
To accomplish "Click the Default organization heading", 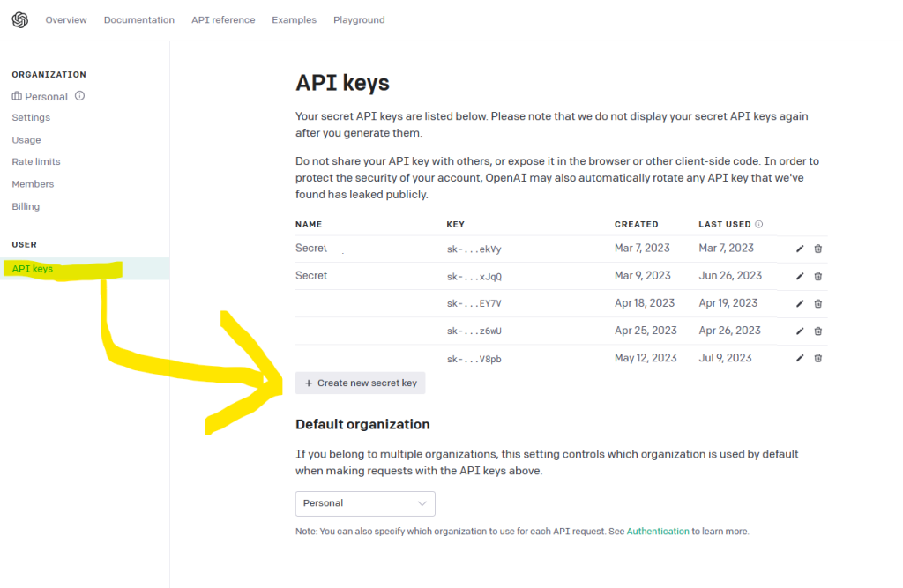I will point(362,424).
